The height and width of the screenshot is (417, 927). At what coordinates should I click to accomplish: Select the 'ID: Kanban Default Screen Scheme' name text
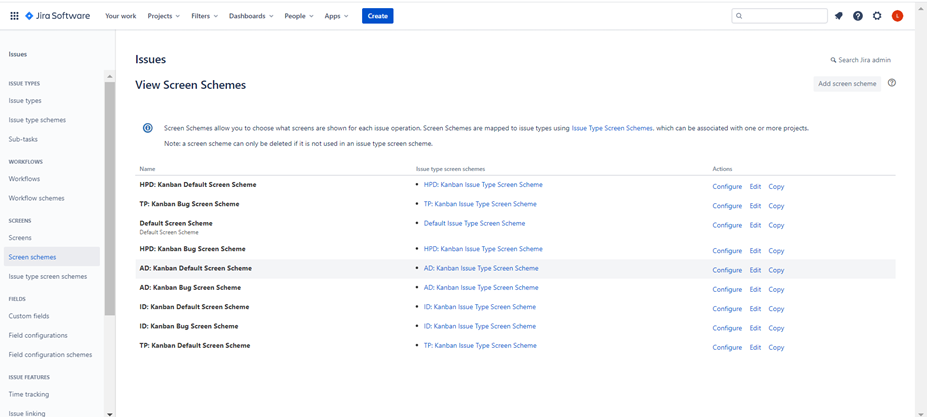point(194,307)
